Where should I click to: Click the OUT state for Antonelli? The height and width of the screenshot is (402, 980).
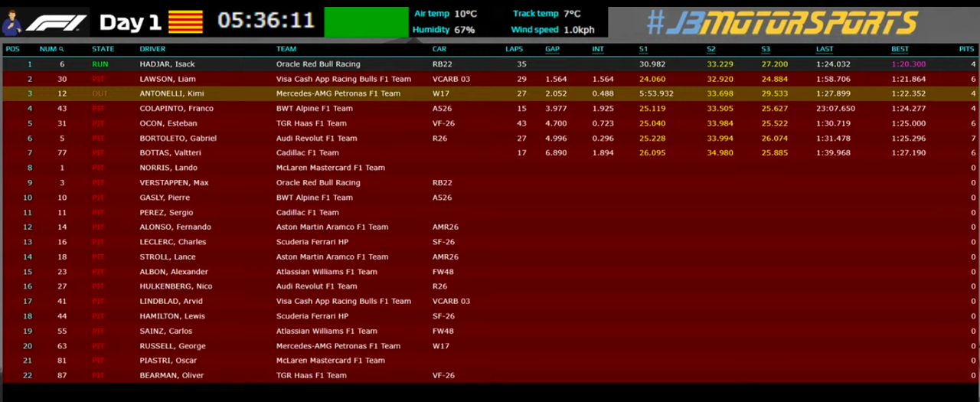100,94
